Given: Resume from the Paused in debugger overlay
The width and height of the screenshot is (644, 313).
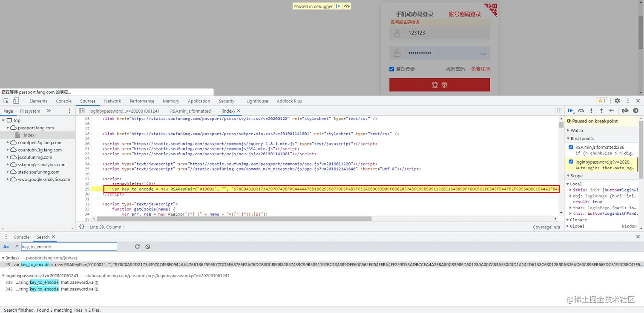Looking at the screenshot, I should click(338, 6).
